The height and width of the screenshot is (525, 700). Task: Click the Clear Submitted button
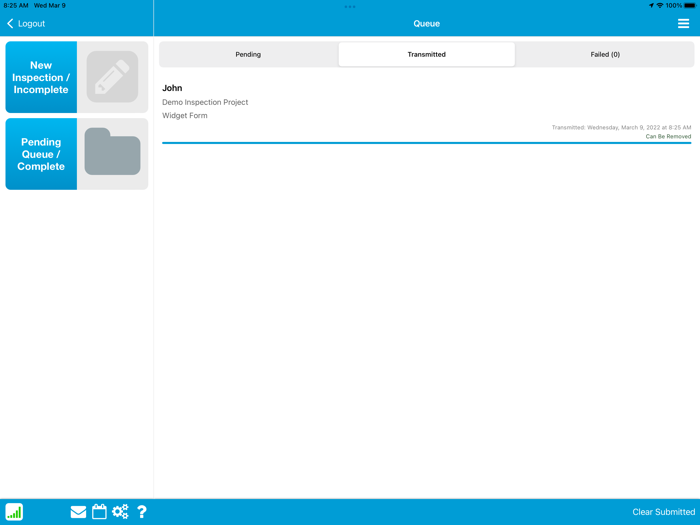[663, 512]
